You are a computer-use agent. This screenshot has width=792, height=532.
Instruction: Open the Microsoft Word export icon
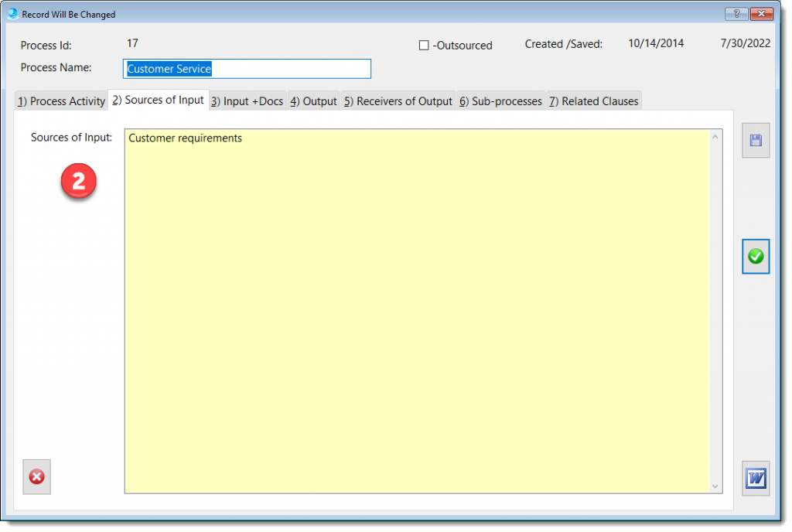coord(756,479)
